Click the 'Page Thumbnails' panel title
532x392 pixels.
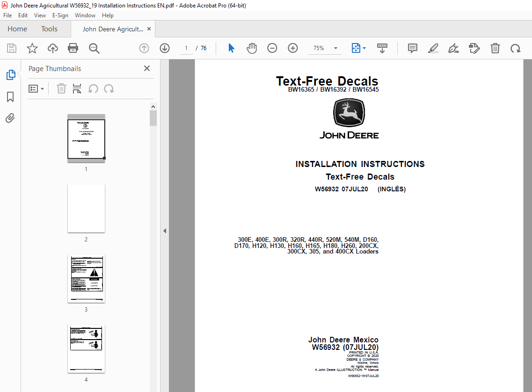click(x=55, y=68)
